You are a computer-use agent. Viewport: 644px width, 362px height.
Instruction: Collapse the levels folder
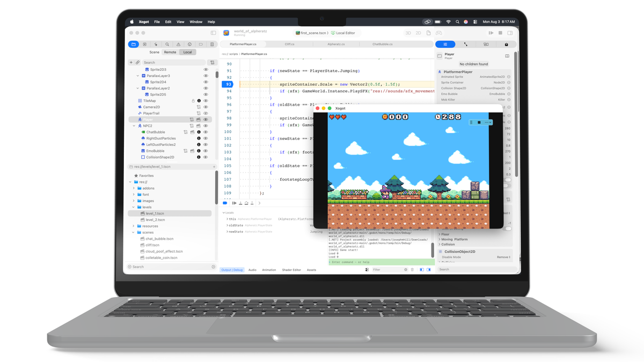click(x=134, y=207)
